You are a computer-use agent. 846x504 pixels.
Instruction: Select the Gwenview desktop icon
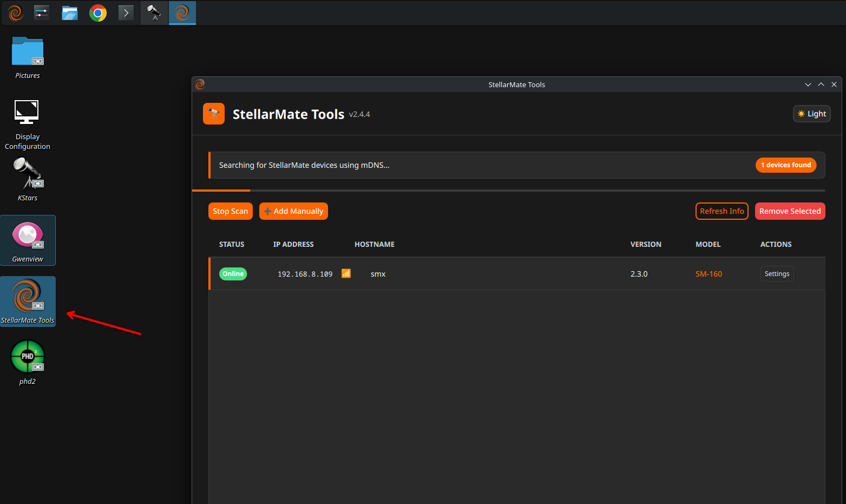(28, 240)
